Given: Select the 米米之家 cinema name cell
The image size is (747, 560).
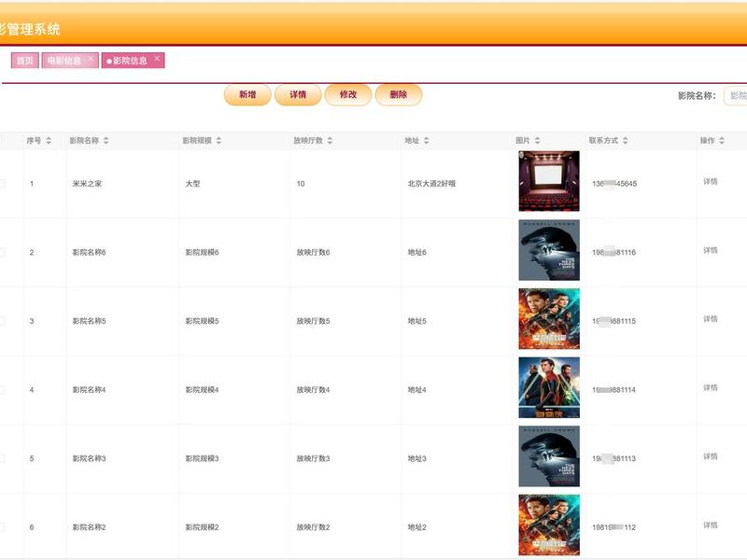Looking at the screenshot, I should tap(87, 183).
